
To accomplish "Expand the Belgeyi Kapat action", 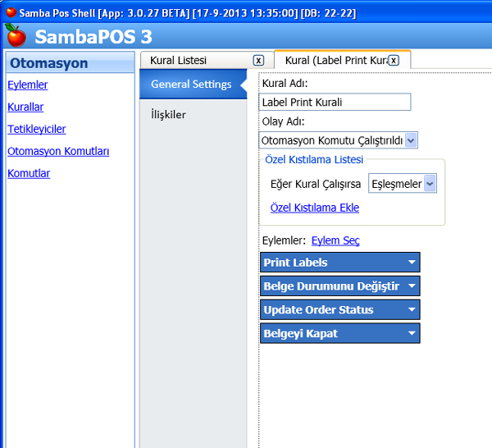I will click(x=412, y=333).
